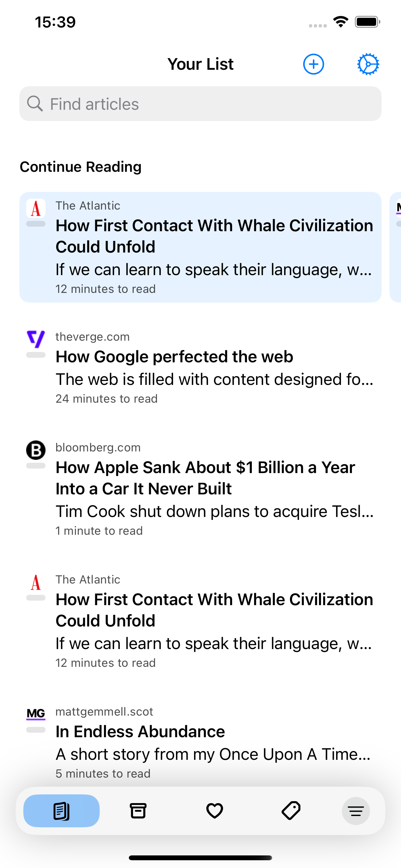The image size is (401, 868).
Task: Open the partially visible next Continue Reading card
Action: click(395, 247)
